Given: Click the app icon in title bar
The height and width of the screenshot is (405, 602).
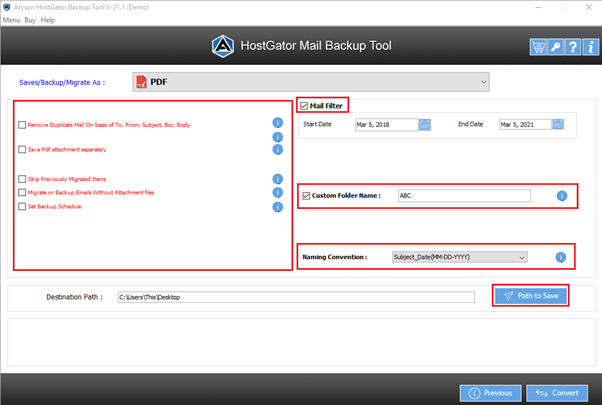Looking at the screenshot, I should click(x=7, y=7).
